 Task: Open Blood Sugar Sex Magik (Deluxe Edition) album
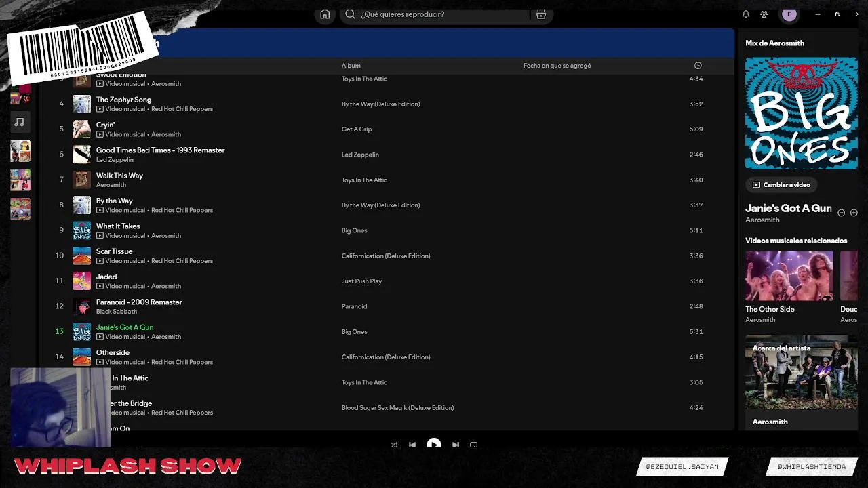397,408
